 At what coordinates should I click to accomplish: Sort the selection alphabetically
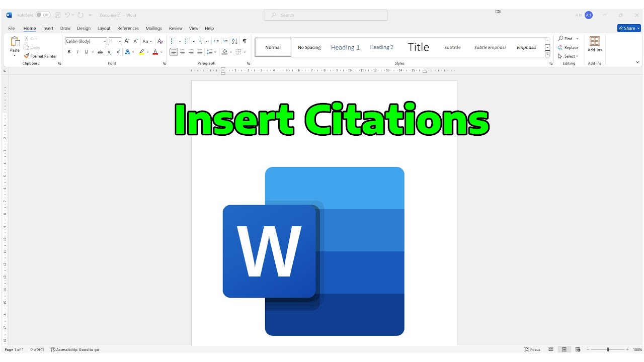(234, 41)
